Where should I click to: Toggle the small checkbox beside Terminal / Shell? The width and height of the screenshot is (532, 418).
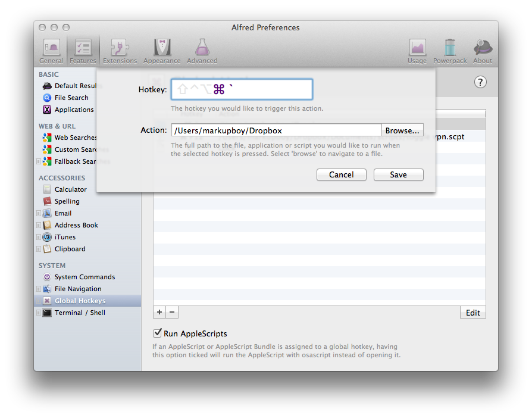pyautogui.click(x=38, y=313)
